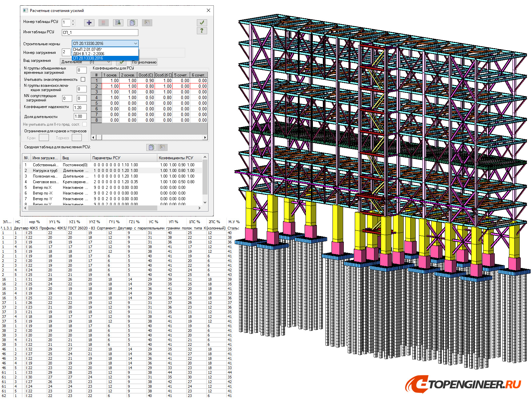
Task: Copy the summary RSU table with the copy icon
Action: coord(151,147)
